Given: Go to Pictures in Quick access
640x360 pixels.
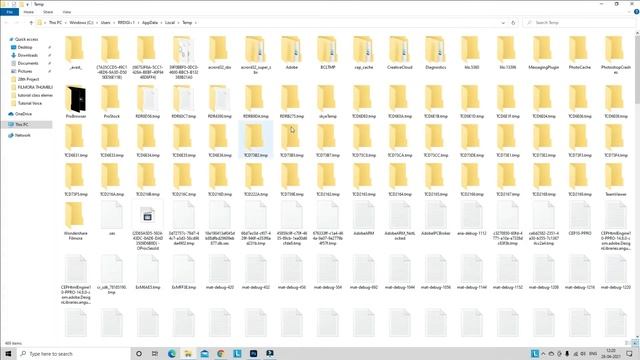Looking at the screenshot, I should (x=24, y=71).
